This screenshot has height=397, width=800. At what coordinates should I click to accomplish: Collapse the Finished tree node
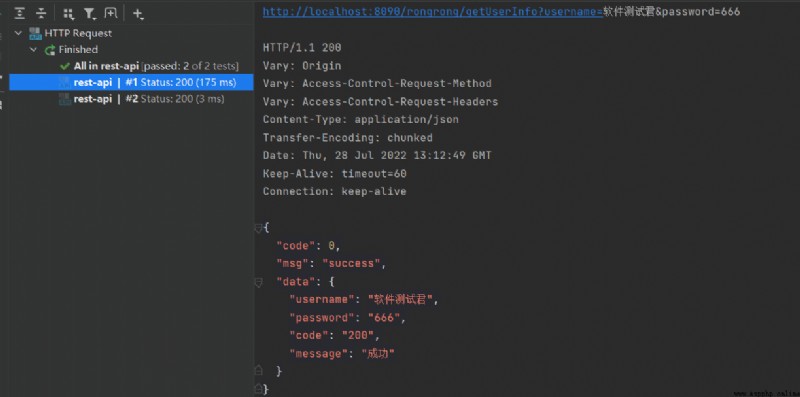click(34, 49)
